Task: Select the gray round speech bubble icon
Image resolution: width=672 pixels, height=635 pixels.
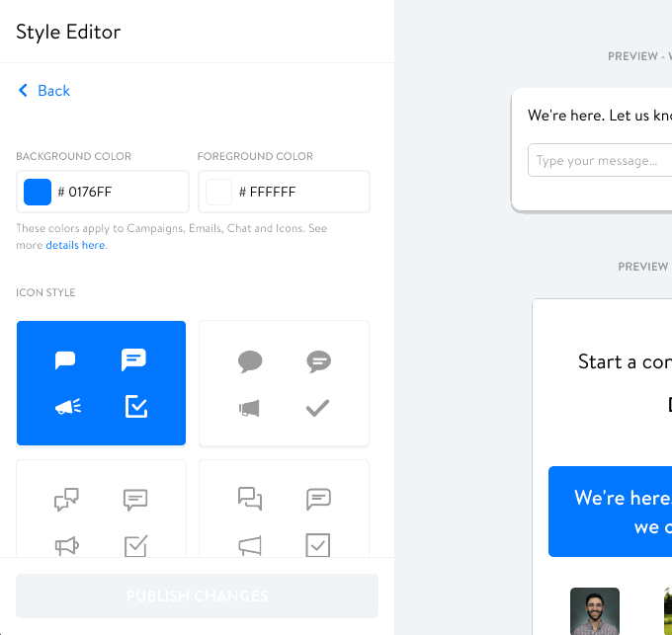Action: click(x=250, y=361)
